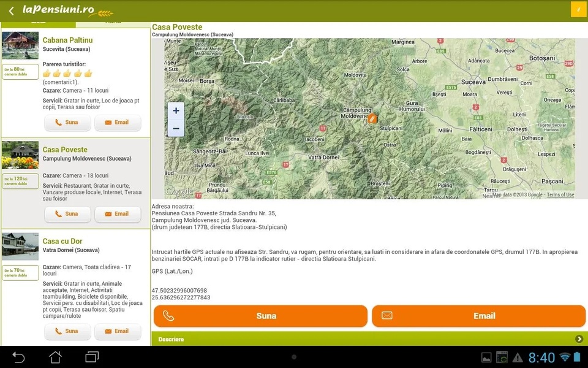Select the orange location marker on the map
This screenshot has height=368, width=588.
pyautogui.click(x=372, y=118)
